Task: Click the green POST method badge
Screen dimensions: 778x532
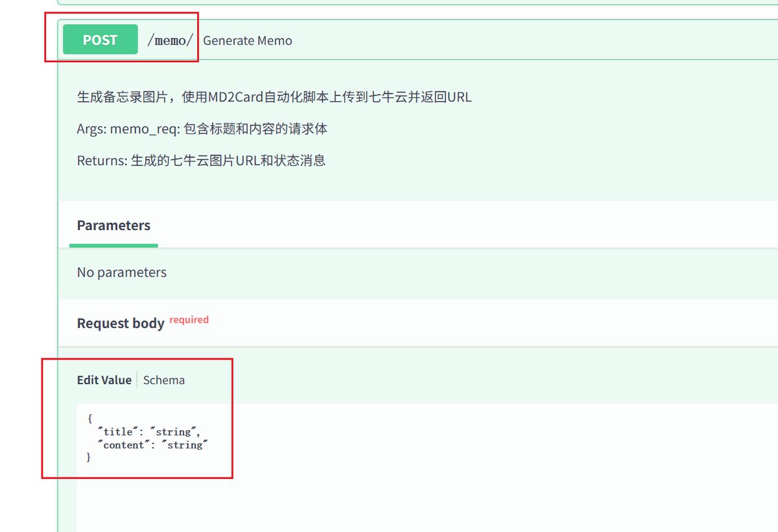Action: click(x=100, y=40)
